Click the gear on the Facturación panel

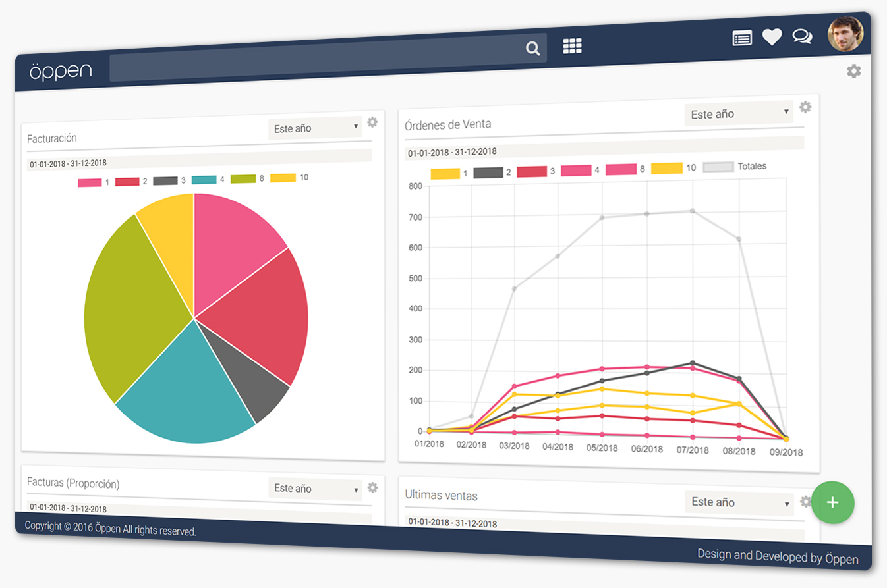[x=373, y=122]
